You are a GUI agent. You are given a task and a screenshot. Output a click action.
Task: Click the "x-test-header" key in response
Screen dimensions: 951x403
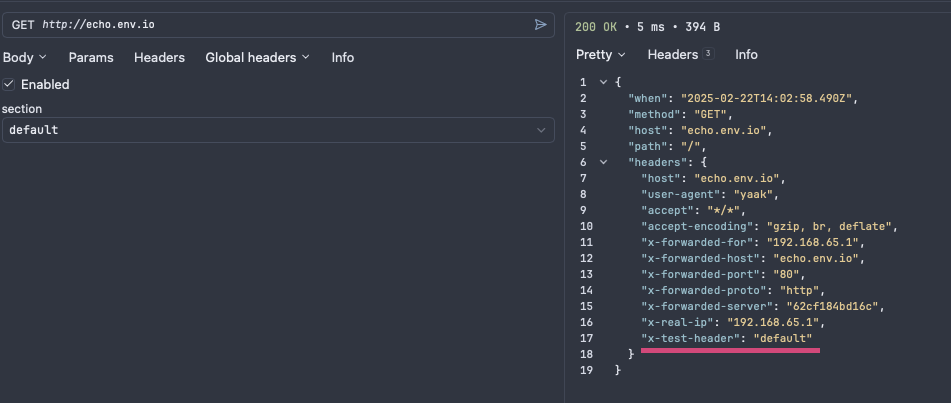point(691,338)
